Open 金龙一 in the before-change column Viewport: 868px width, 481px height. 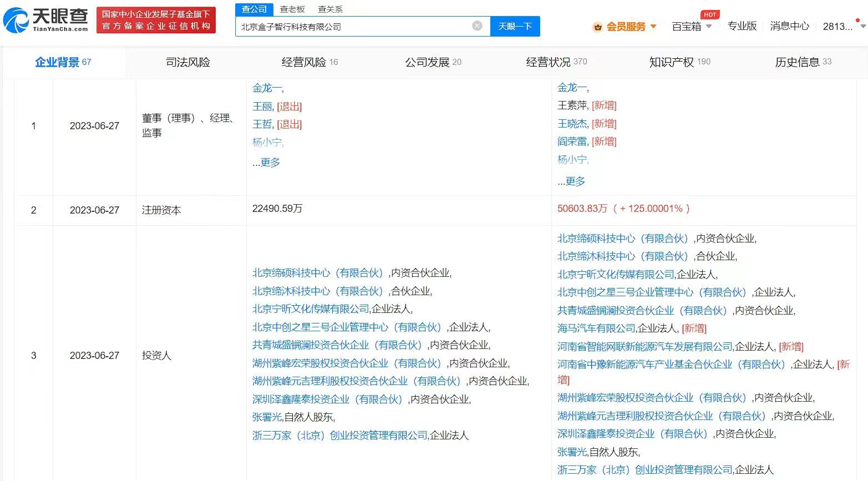[x=267, y=88]
